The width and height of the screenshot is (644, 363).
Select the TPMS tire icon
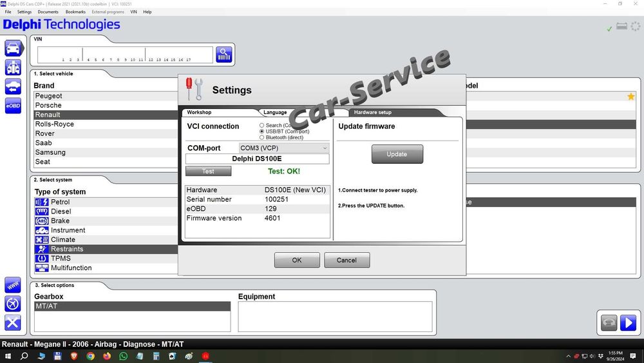point(42,258)
